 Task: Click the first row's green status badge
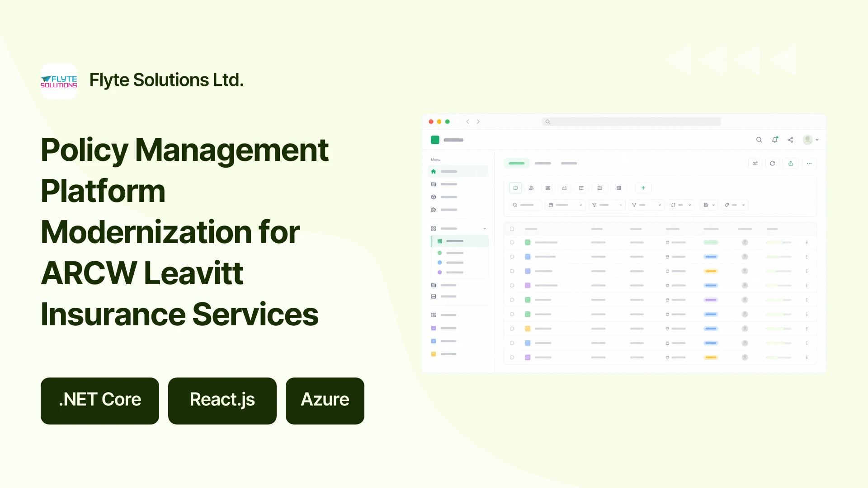[x=711, y=243]
